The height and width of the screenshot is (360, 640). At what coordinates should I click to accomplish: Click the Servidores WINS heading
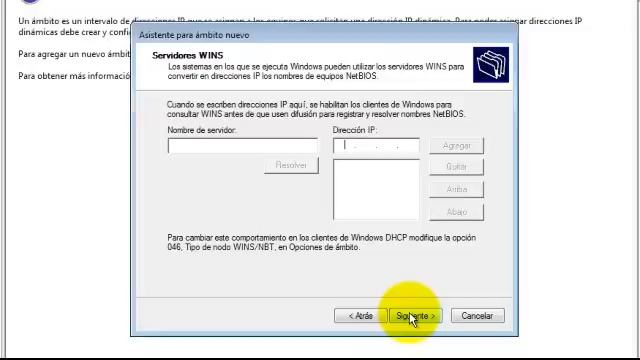coord(187,56)
